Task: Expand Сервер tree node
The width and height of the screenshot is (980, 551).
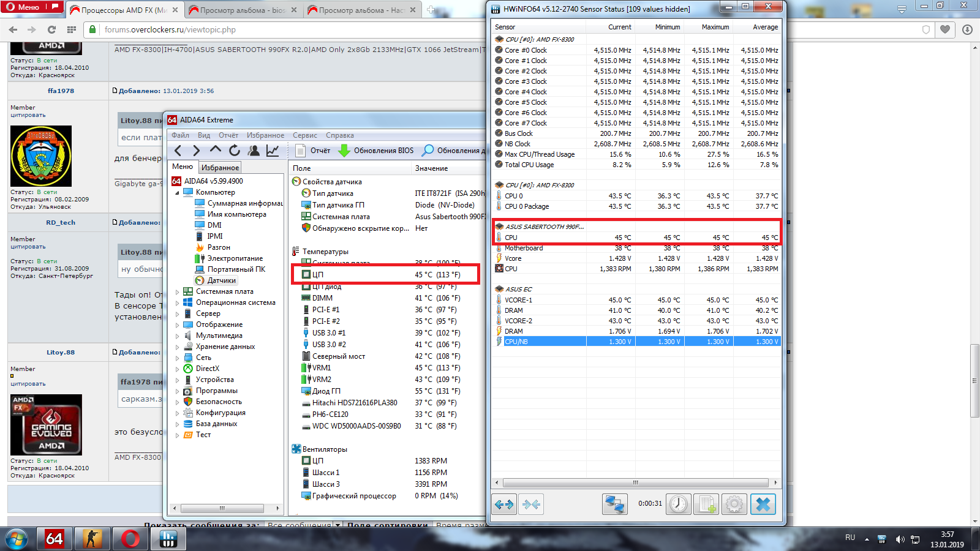Action: tap(178, 314)
